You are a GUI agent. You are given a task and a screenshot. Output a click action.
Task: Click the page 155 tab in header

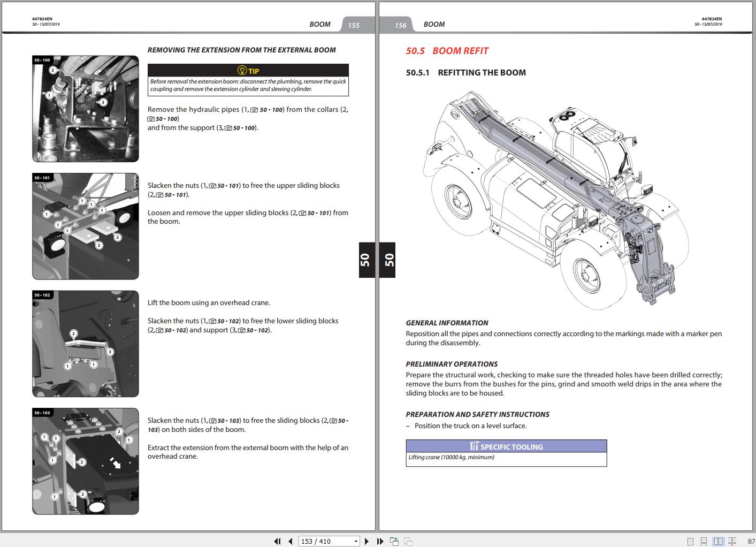coord(354,25)
